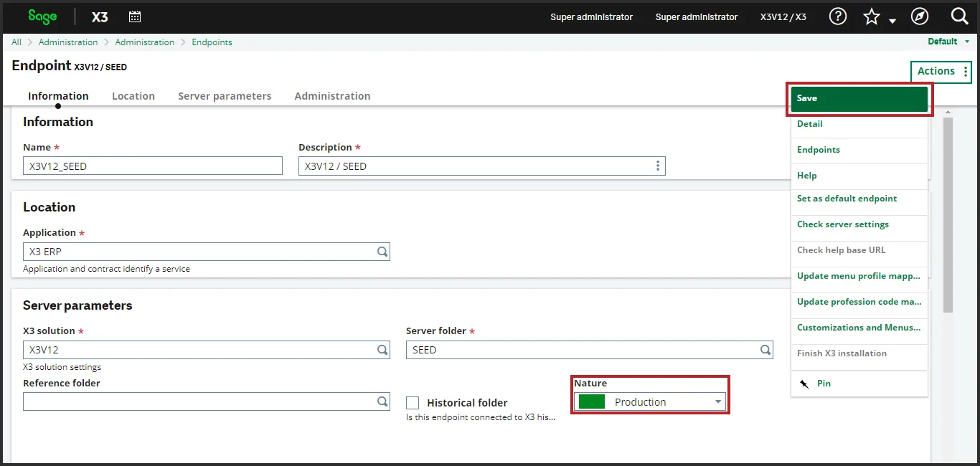Click the Description field three-dots icon
The image size is (980, 466).
[657, 166]
